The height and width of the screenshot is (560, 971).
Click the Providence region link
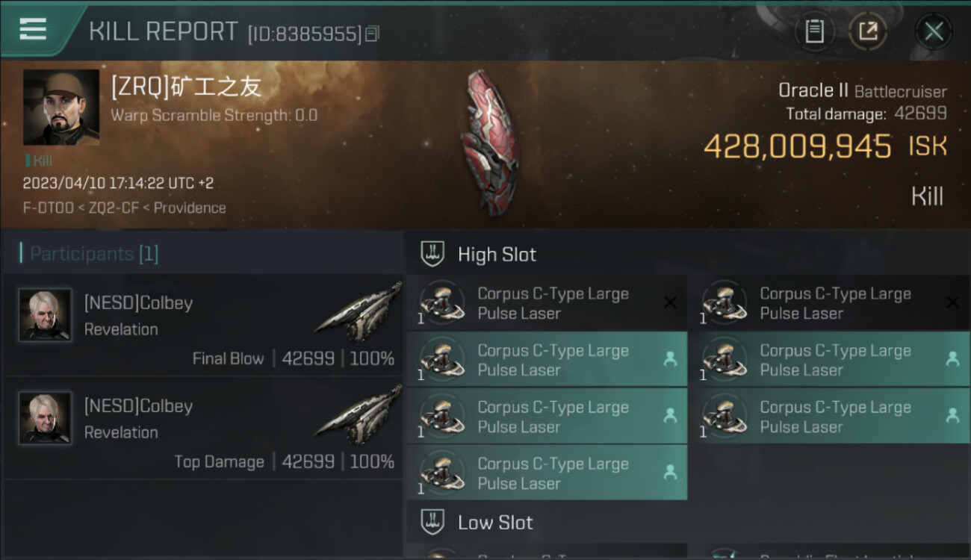pyautogui.click(x=190, y=208)
